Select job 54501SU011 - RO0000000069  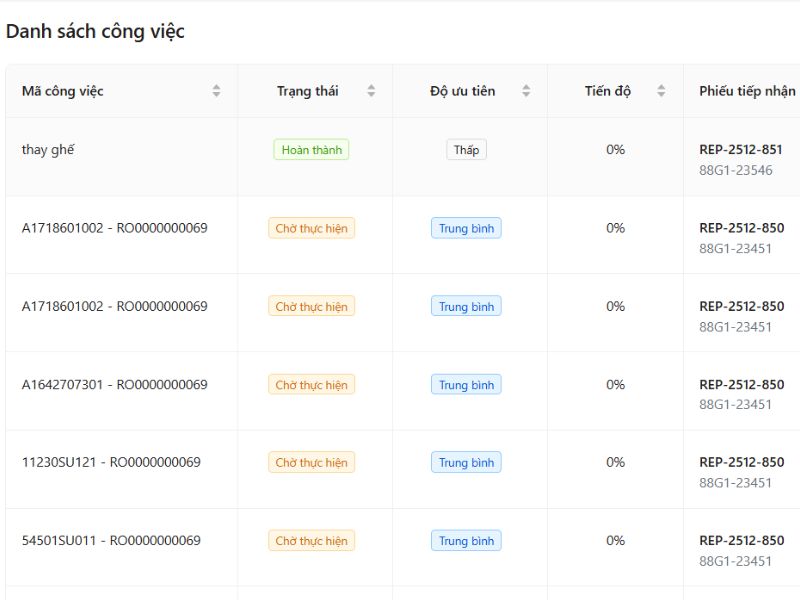coord(111,540)
